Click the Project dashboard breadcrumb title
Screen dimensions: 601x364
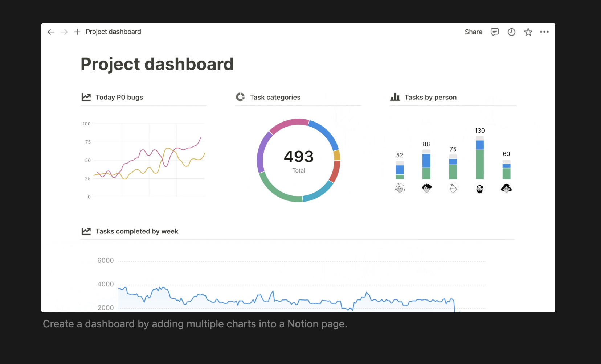pos(114,32)
